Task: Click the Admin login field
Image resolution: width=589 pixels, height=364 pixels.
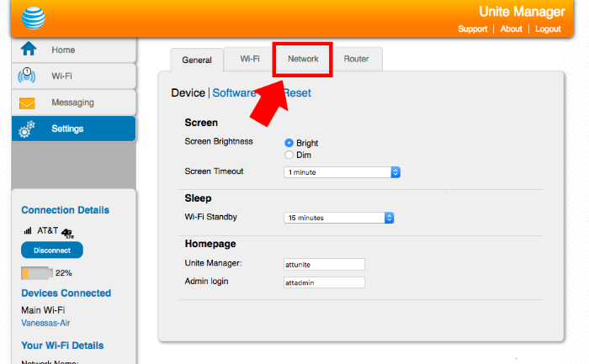Action: 324,282
